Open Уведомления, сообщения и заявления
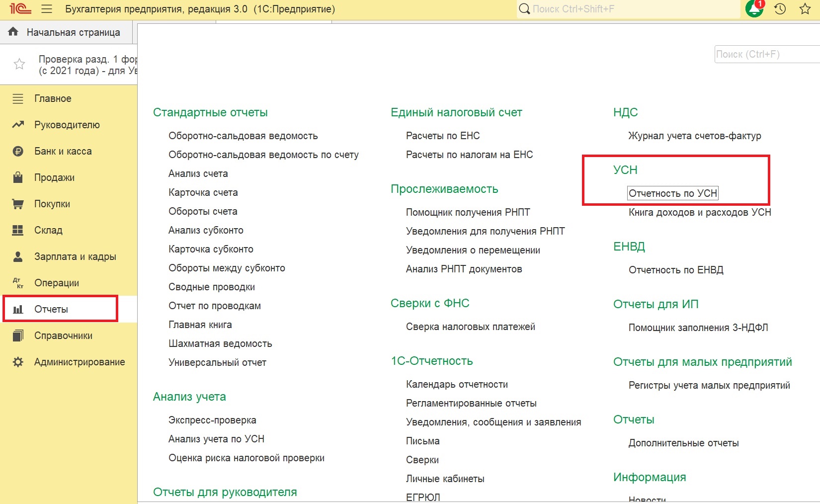This screenshot has width=820, height=504. [493, 422]
